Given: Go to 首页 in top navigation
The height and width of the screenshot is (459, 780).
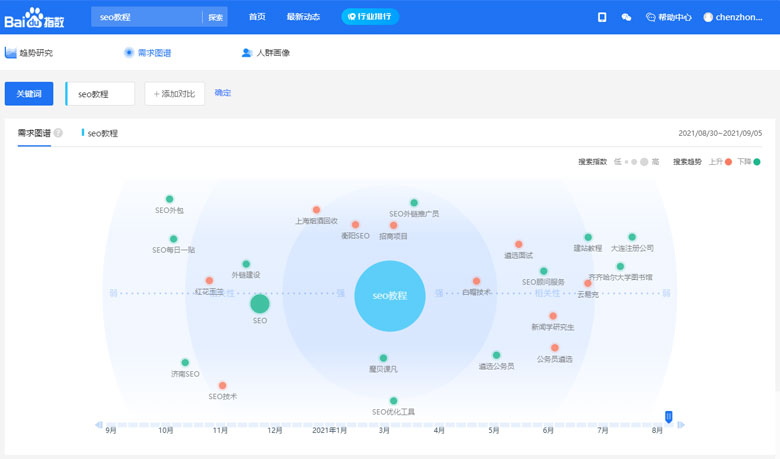Looking at the screenshot, I should pyautogui.click(x=257, y=17).
